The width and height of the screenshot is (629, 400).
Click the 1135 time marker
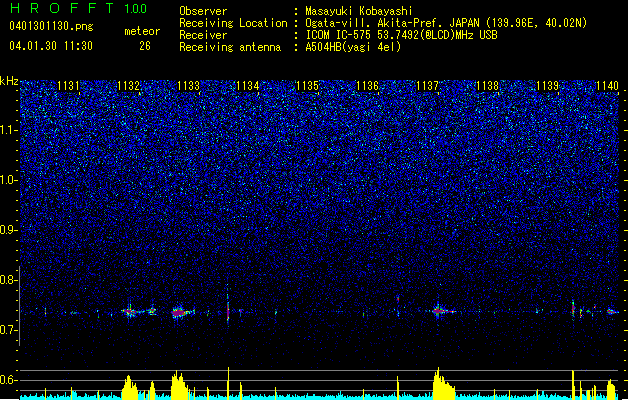point(307,86)
